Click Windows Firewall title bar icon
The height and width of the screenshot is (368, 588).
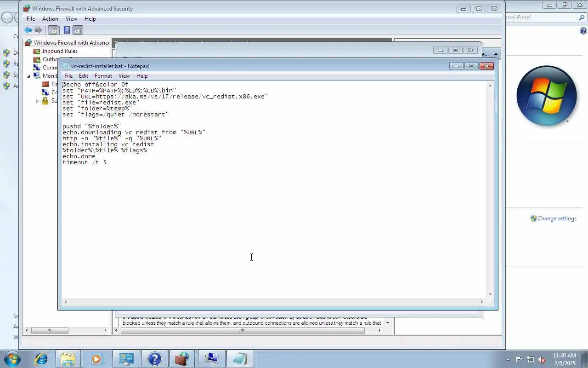(x=27, y=8)
